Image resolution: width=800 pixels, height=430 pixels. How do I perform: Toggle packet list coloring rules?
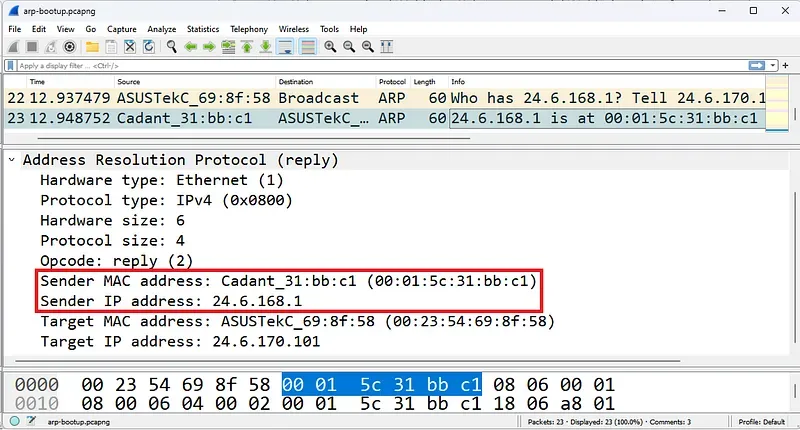pos(308,47)
